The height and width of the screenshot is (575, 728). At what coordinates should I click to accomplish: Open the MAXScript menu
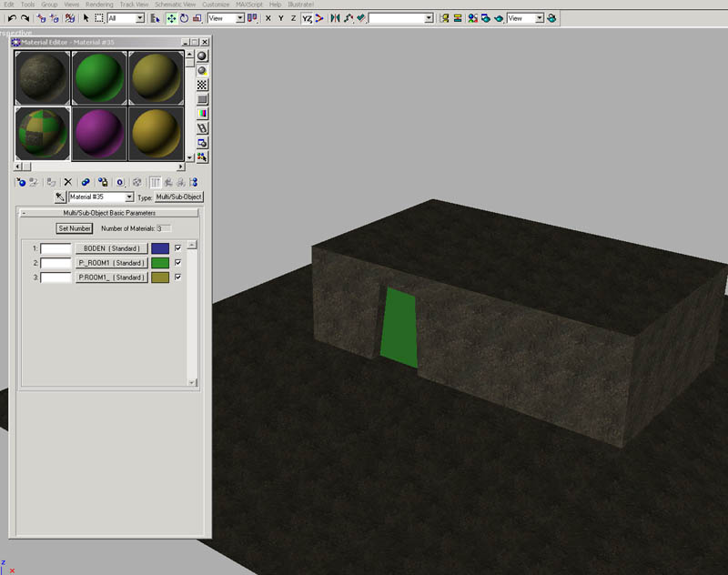click(249, 5)
